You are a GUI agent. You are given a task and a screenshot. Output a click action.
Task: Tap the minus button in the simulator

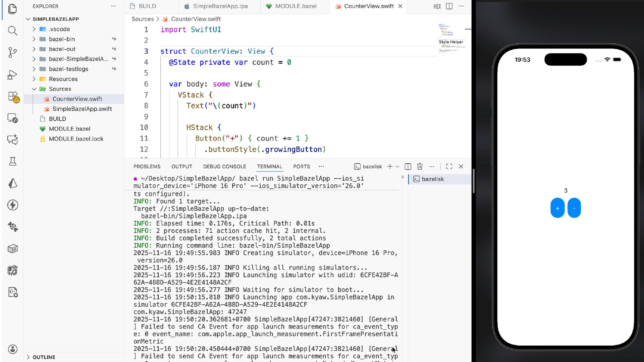point(574,208)
